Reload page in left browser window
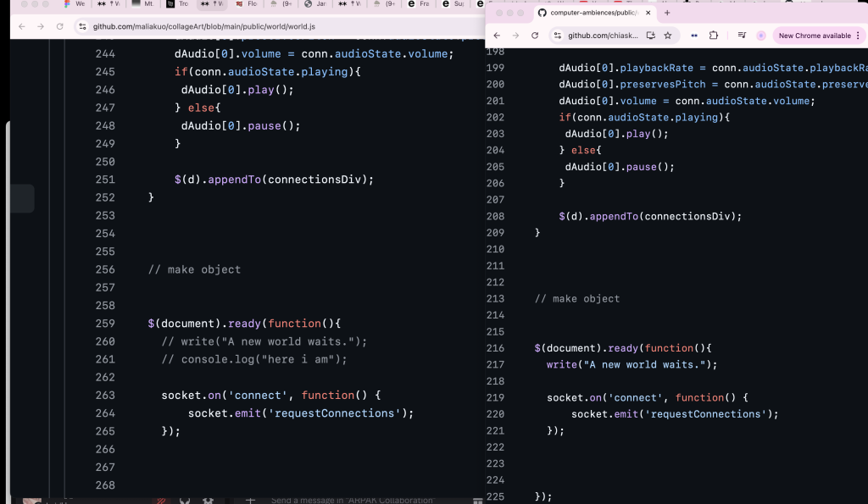The height and width of the screenshot is (504, 868). coord(59,26)
